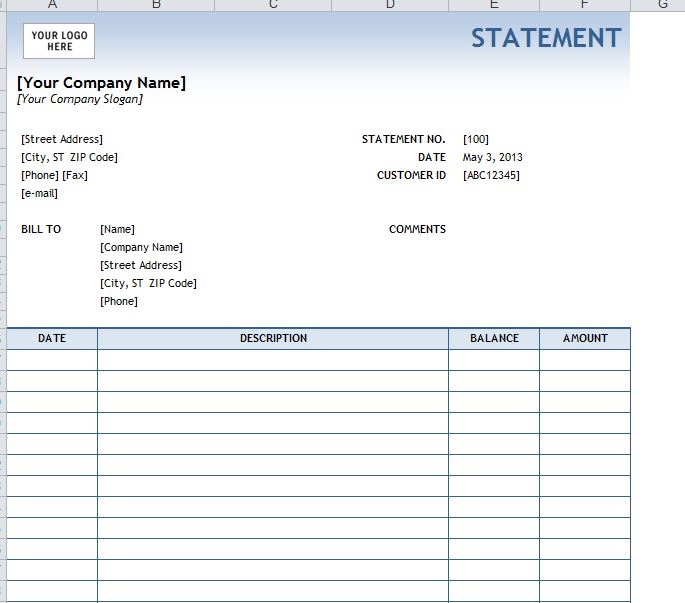Select the [Your Company Name] cell
Image resolution: width=685 pixels, height=603 pixels.
pyautogui.click(x=101, y=83)
